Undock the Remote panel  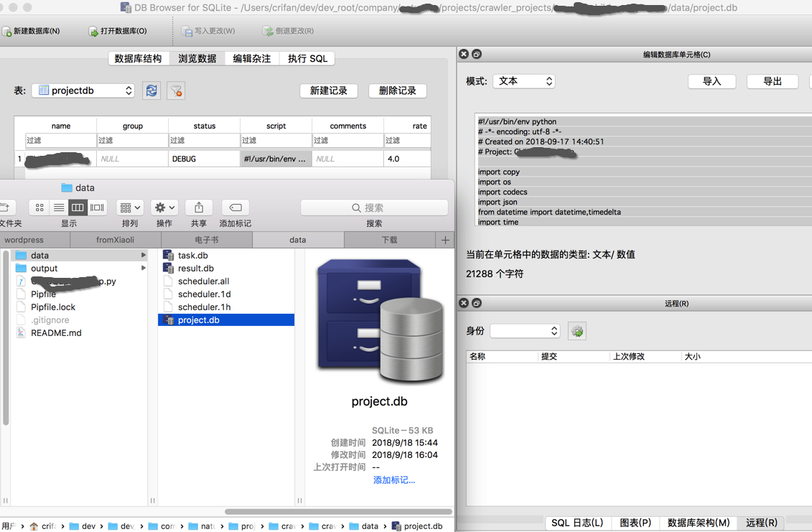477,303
